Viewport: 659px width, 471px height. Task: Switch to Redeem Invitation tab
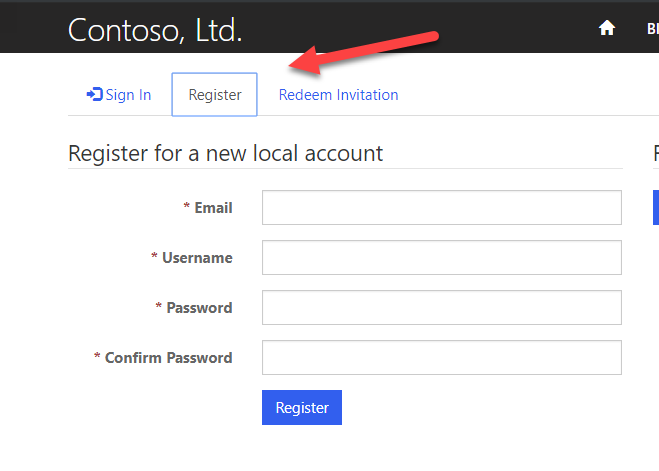tap(338, 95)
